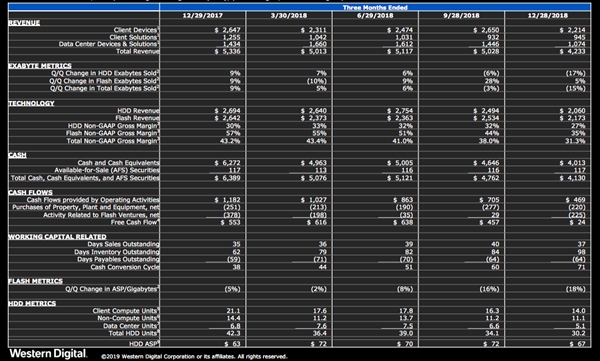Click the EXABYTE METRICS section heading
This screenshot has height=361, width=600.
click(x=40, y=66)
